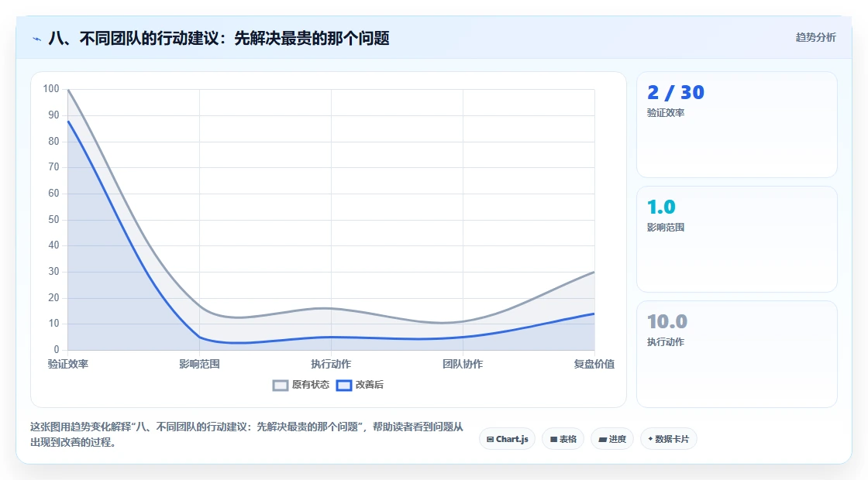This screenshot has height=480, width=868.
Task: Open the 1.0 影响范围 card
Action: [x=737, y=239]
